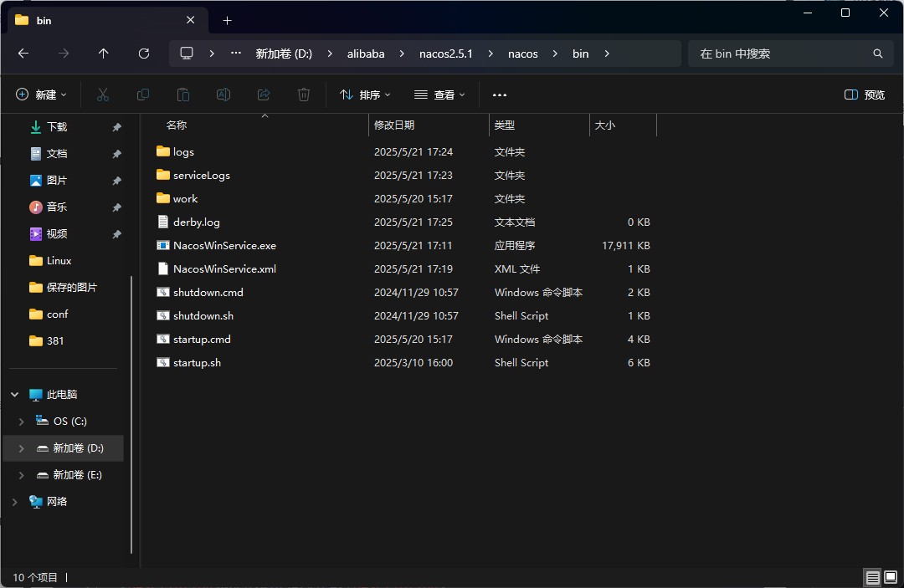
Task: Open the conf folder in the sidebar
Action: (x=58, y=314)
